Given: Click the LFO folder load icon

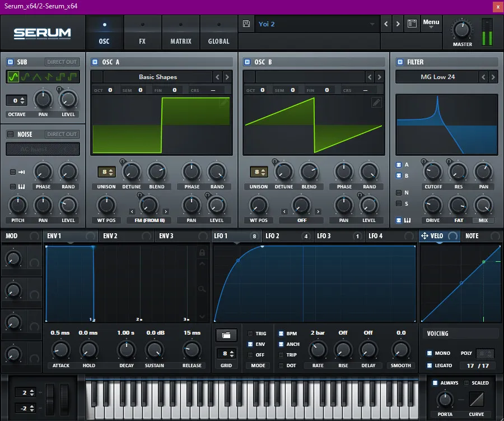Looking at the screenshot, I should 226,335.
